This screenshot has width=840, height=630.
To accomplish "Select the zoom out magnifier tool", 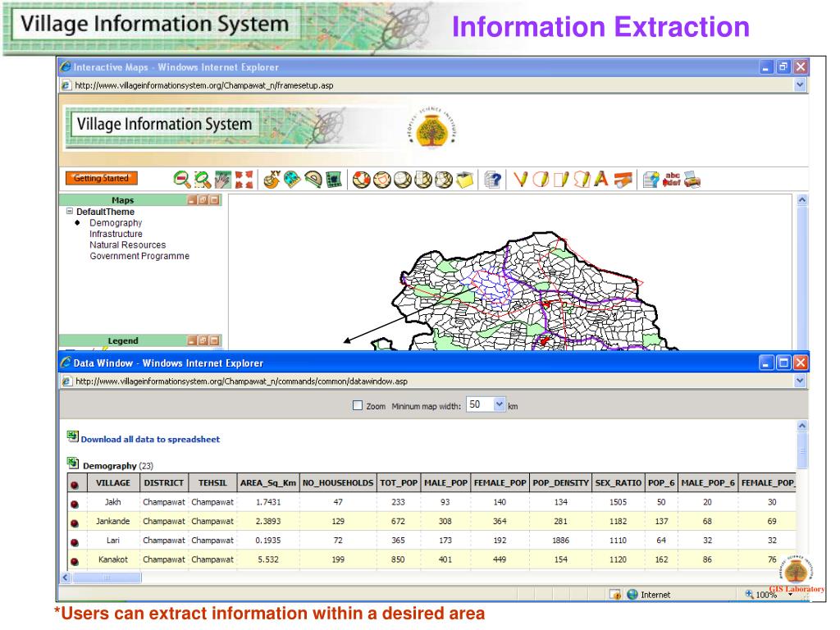I will (x=182, y=180).
